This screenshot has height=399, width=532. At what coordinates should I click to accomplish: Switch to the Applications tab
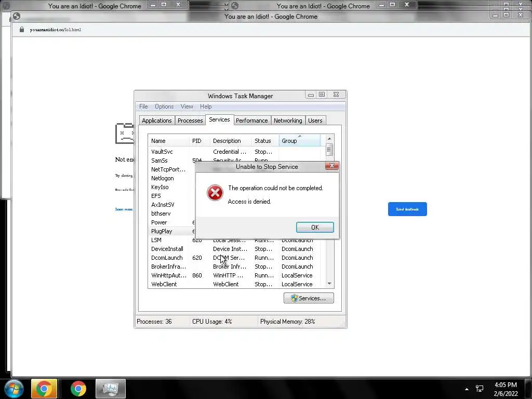pos(157,121)
